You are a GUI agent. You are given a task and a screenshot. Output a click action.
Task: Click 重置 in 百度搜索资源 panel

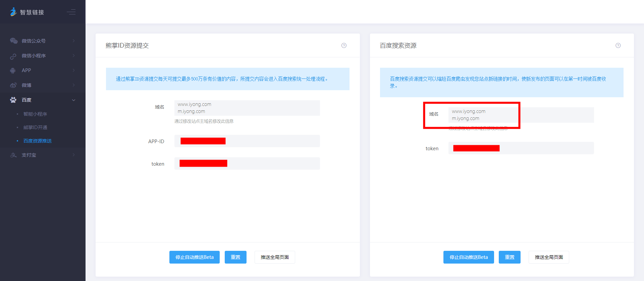coord(509,257)
